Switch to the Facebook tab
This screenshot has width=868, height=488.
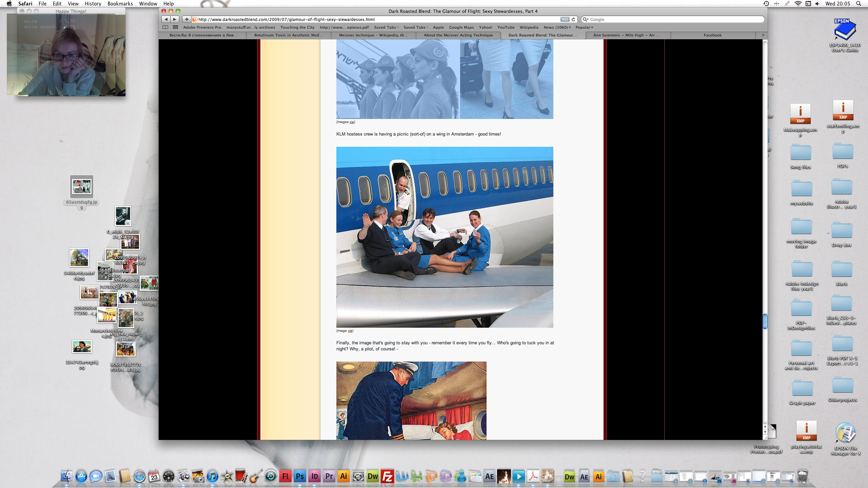[x=712, y=35]
